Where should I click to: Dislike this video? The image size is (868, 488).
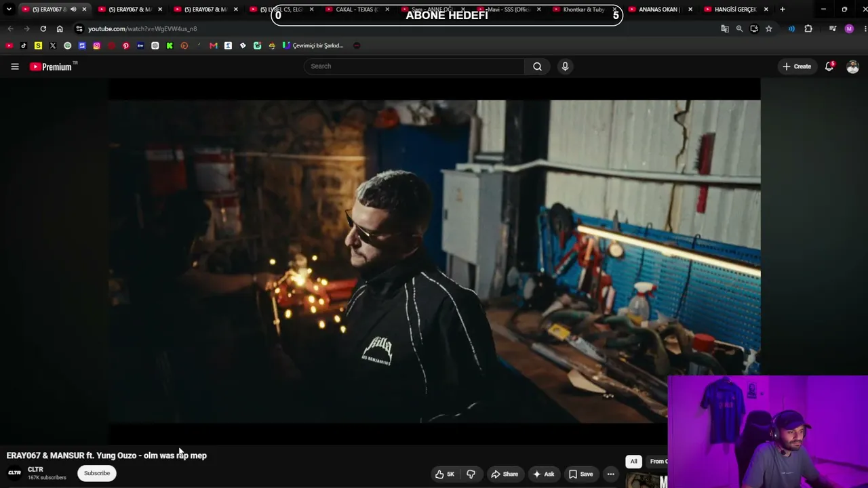click(x=471, y=474)
